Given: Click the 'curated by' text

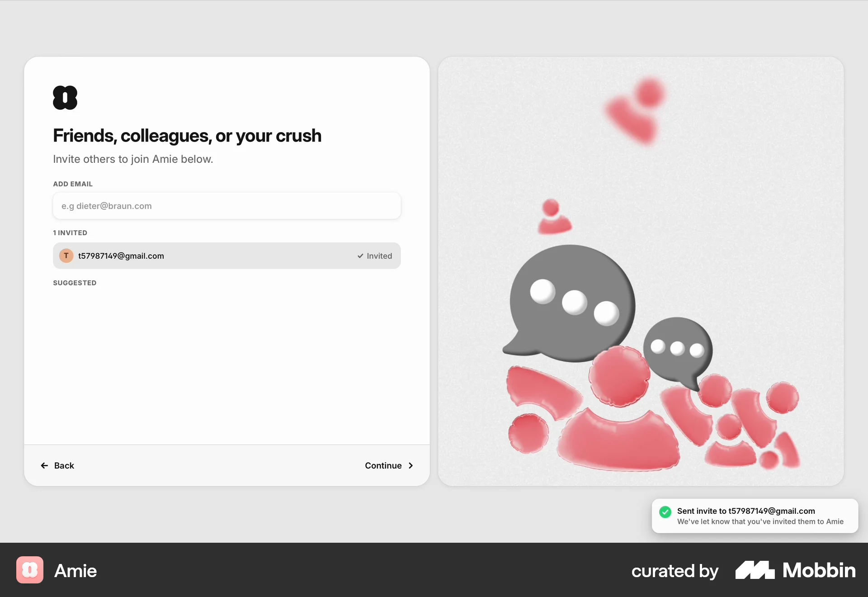Looking at the screenshot, I should click(675, 570).
